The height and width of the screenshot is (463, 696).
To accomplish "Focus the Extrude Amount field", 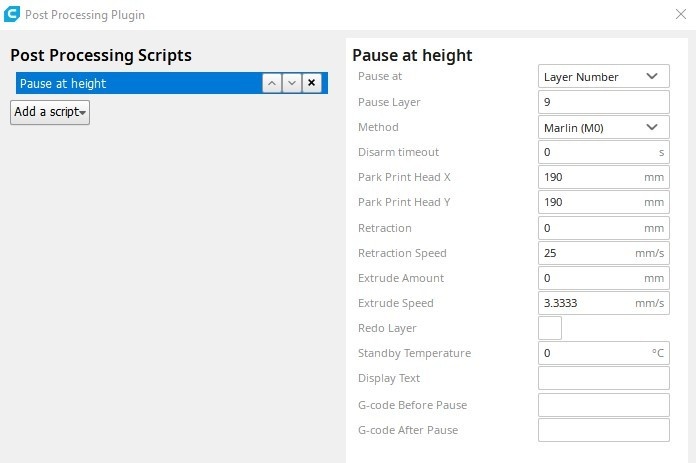I will pos(590,278).
